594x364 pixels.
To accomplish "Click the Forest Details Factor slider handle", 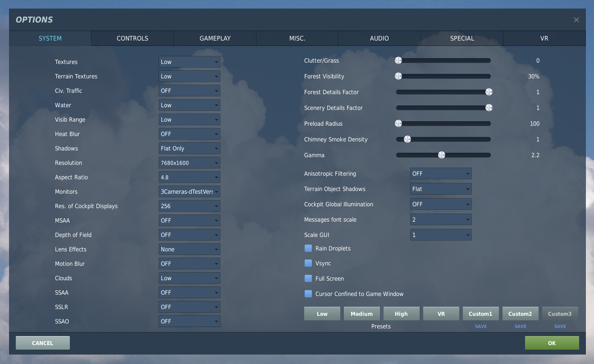I will point(489,92).
